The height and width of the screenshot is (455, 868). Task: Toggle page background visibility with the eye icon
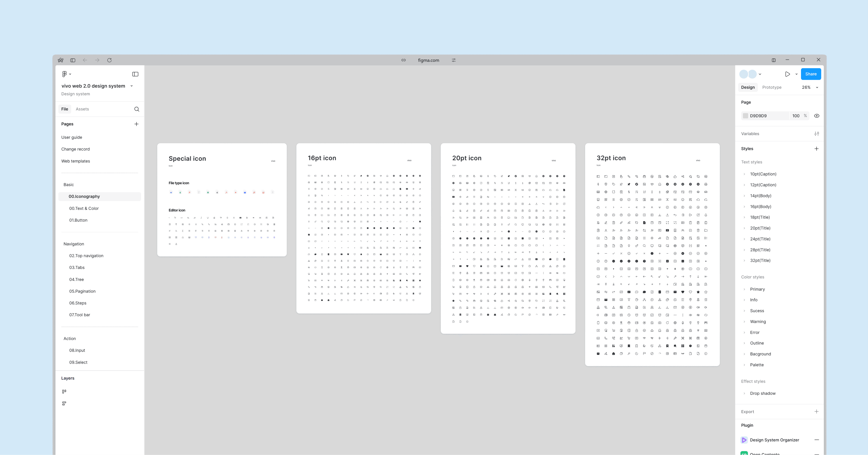coord(816,116)
